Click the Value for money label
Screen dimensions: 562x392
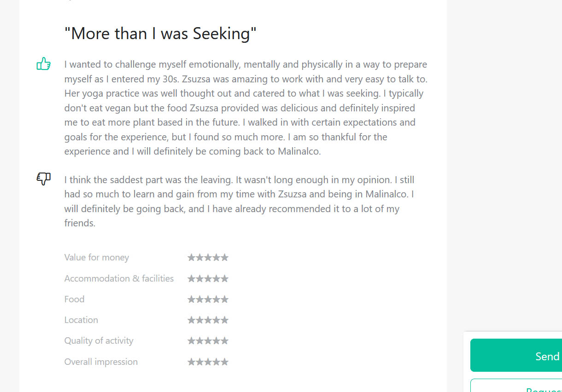(x=97, y=258)
